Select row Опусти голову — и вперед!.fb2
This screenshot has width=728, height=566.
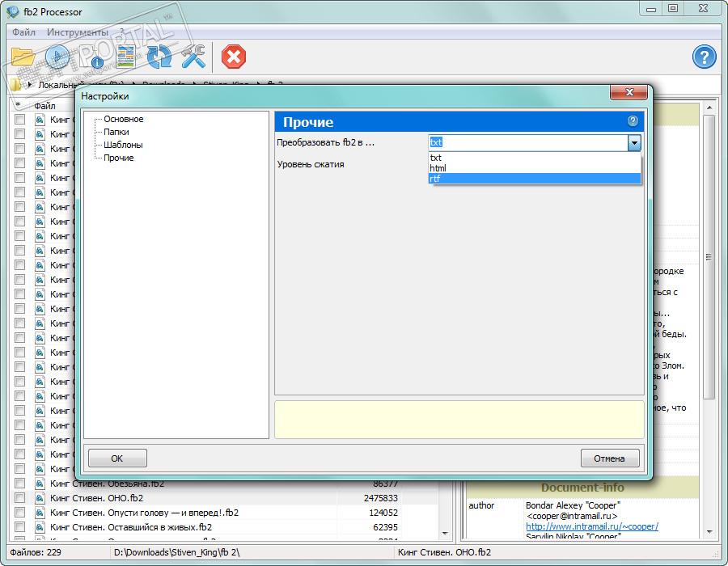click(225, 512)
